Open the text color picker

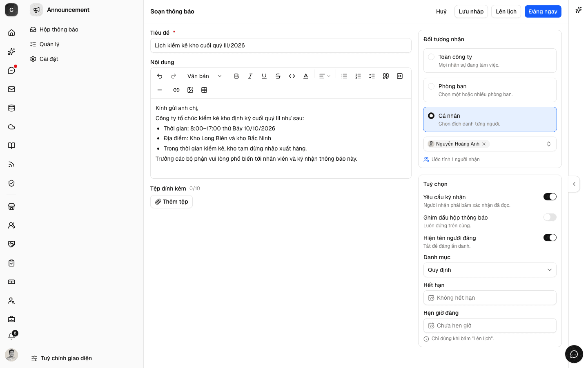tap(306, 76)
